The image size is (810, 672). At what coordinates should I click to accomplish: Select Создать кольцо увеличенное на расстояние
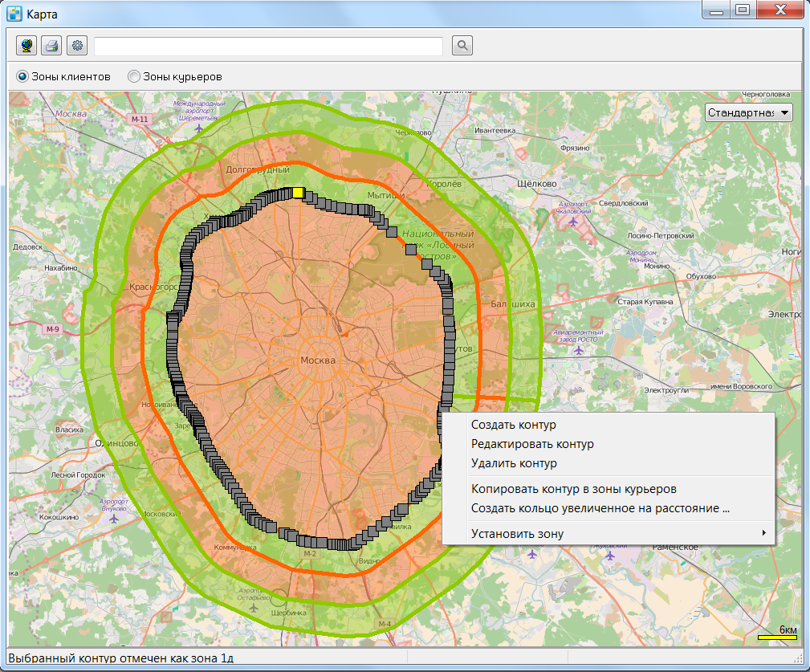pyautogui.click(x=600, y=508)
